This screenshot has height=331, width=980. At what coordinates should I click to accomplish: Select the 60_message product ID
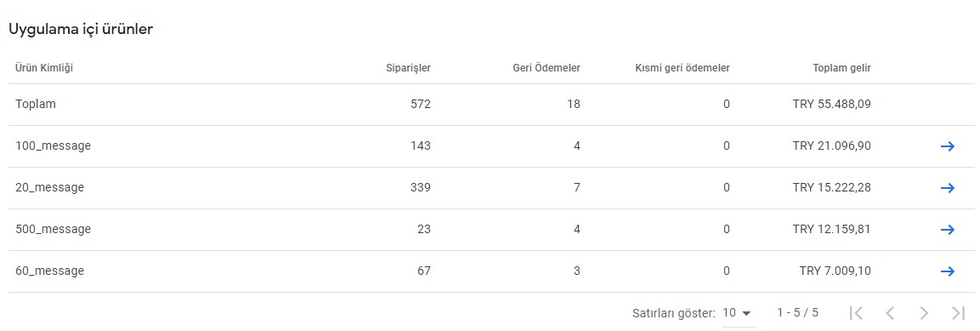coord(49,271)
